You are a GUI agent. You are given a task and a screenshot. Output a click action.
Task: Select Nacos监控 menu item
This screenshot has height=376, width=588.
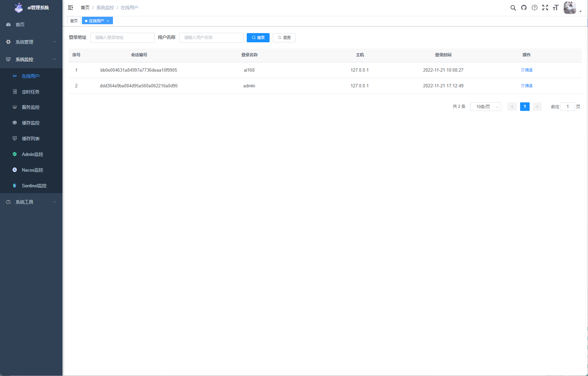click(x=31, y=170)
